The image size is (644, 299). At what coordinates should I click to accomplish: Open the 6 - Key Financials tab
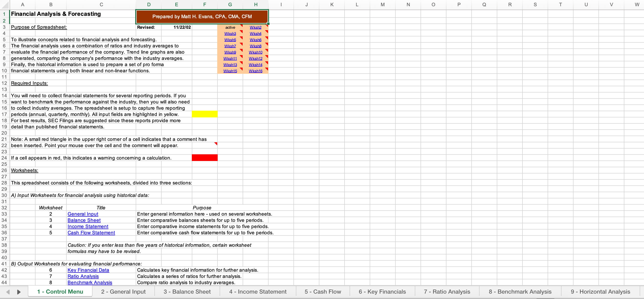[382, 292]
